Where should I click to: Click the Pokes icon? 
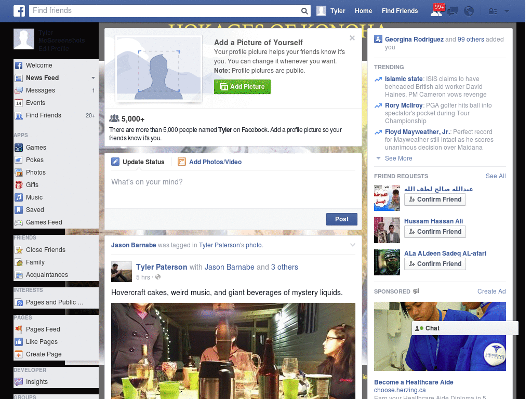(19, 160)
